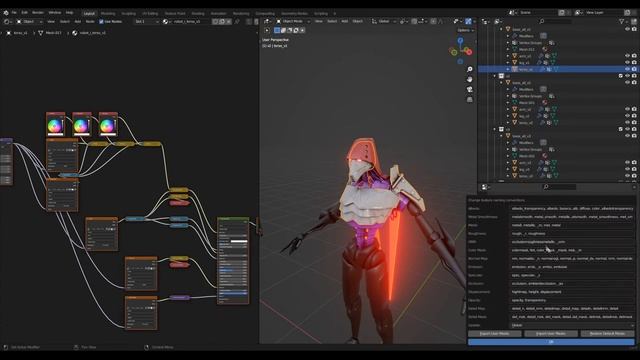Click the outliner filter funnel icon
This screenshot has width=640, height=360.
(x=622, y=21)
